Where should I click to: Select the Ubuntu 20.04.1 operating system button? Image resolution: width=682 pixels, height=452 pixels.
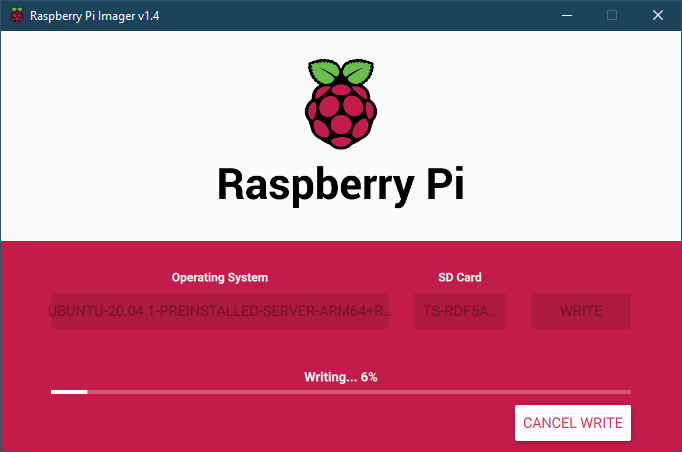pos(220,311)
